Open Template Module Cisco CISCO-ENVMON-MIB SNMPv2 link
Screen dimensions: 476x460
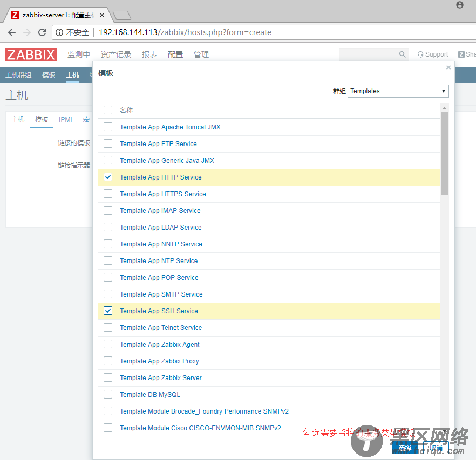pyautogui.click(x=200, y=428)
